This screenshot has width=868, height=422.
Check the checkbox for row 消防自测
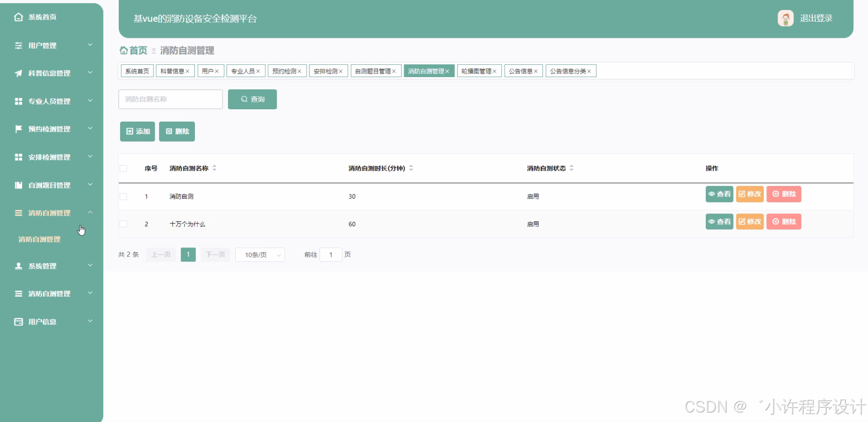(123, 196)
